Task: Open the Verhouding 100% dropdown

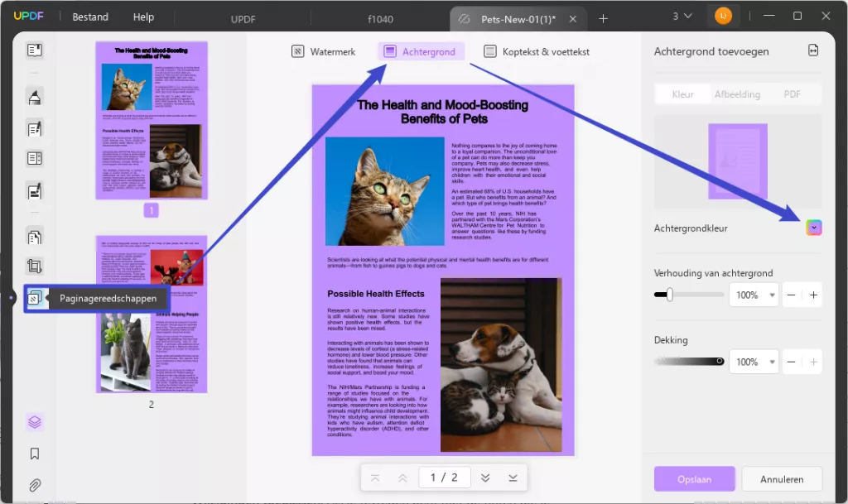Action: pyautogui.click(x=754, y=295)
